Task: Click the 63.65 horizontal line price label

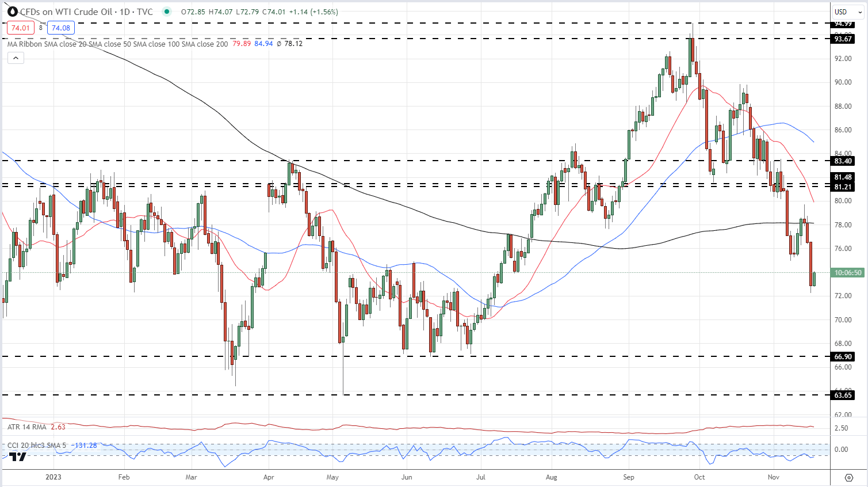Action: pos(843,395)
